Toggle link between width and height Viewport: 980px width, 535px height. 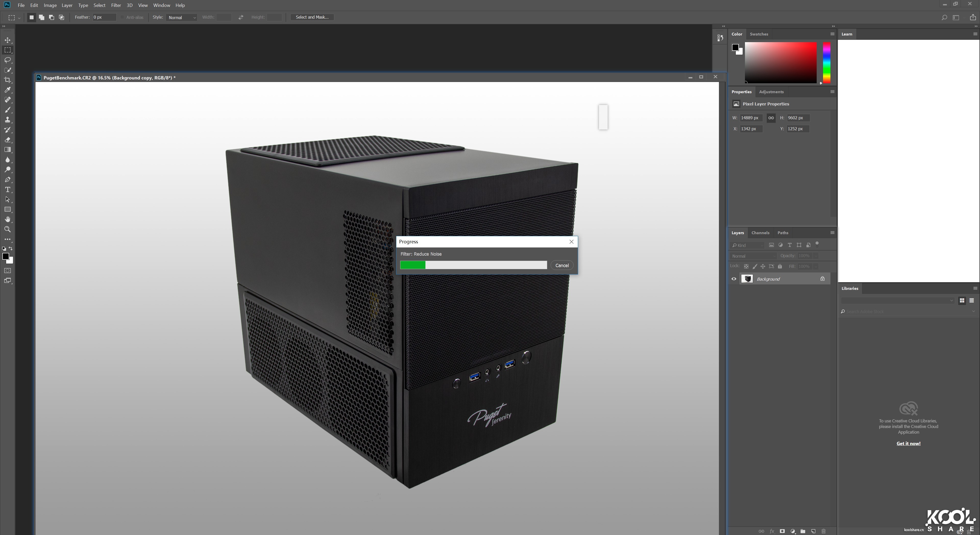coord(771,118)
